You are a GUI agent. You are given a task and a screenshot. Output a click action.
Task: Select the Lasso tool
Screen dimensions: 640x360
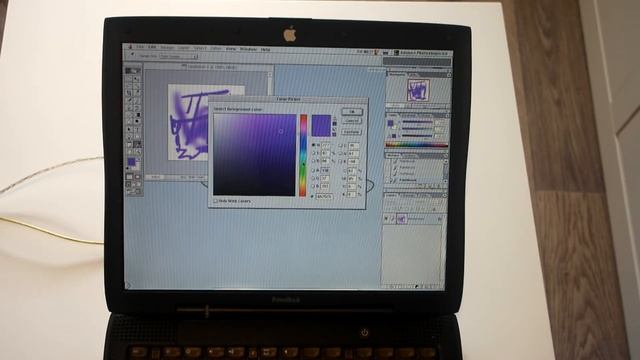coord(129,86)
